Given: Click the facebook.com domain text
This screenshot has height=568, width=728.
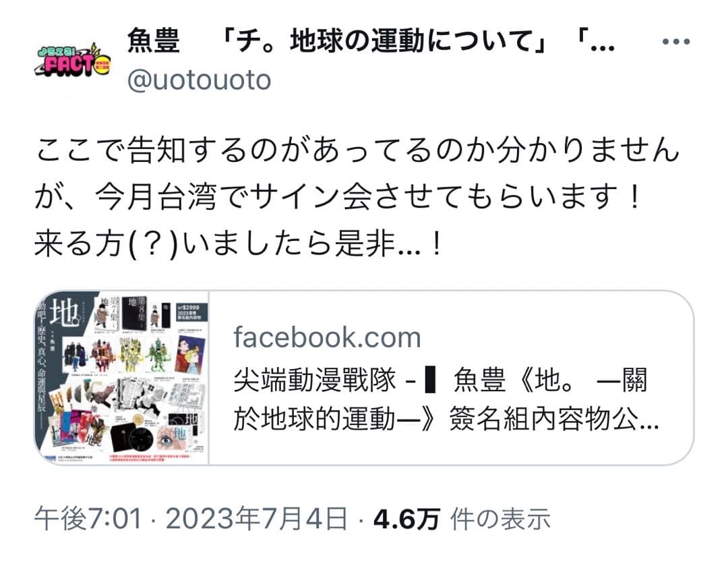Looking at the screenshot, I should 327,337.
